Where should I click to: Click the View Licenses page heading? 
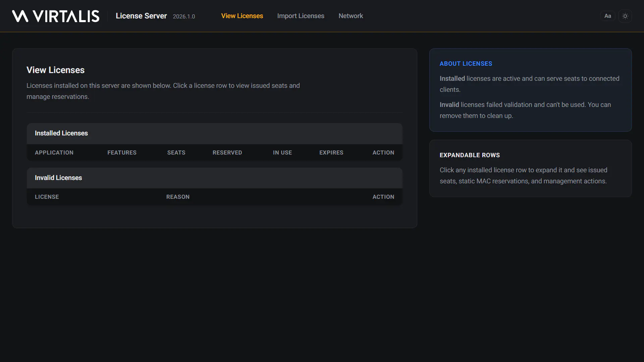pos(55,70)
